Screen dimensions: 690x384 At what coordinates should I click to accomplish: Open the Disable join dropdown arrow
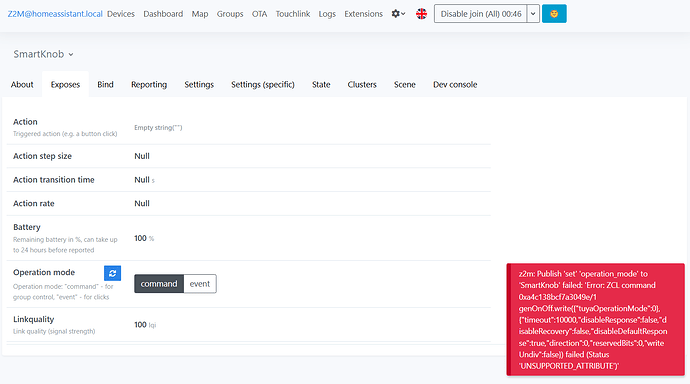(x=533, y=14)
